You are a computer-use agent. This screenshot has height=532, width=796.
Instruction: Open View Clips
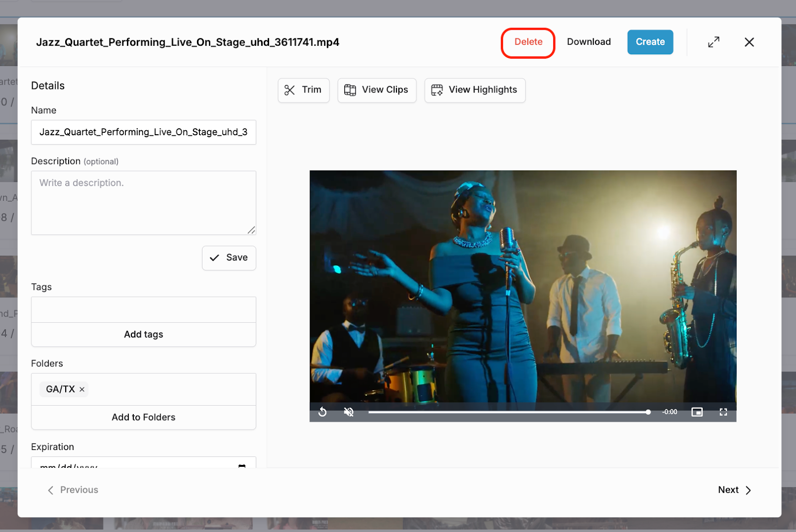(377, 90)
